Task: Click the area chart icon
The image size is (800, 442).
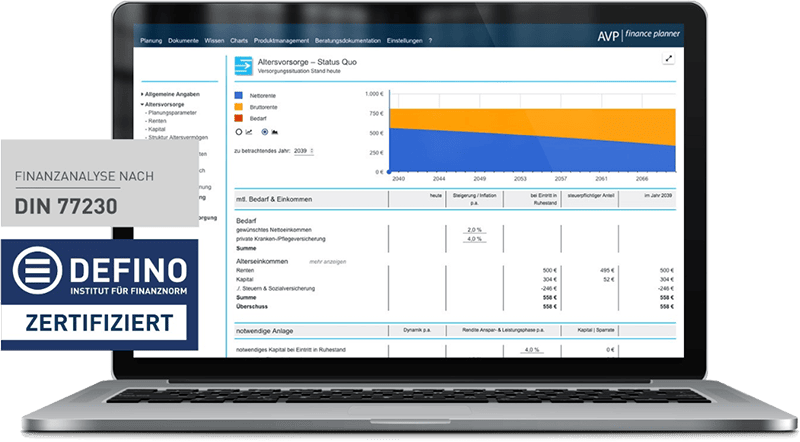Action: [x=275, y=132]
